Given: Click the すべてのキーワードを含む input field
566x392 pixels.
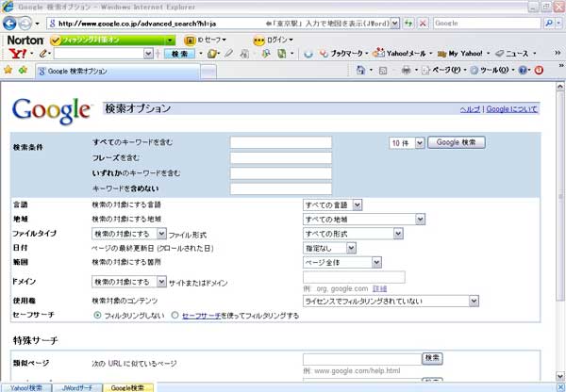Looking at the screenshot, I should pos(281,142).
